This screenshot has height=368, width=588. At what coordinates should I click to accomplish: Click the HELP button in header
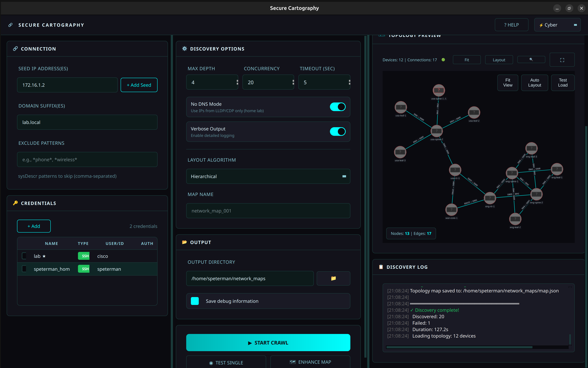(x=511, y=25)
